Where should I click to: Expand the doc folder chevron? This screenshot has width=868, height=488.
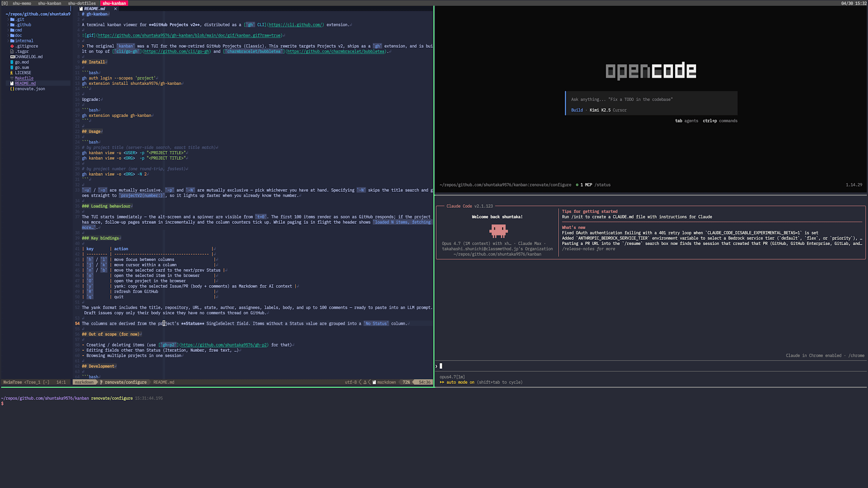tap(8, 36)
